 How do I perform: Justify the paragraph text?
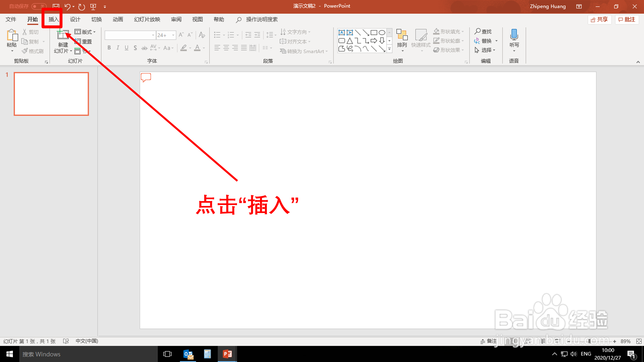244,48
